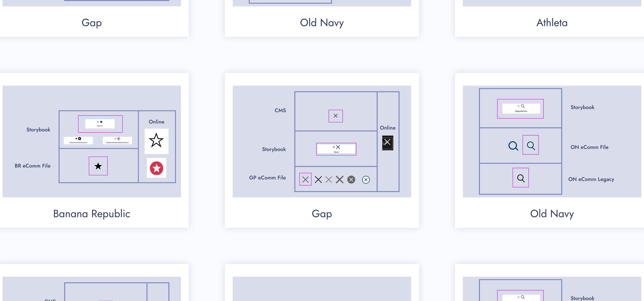Select the pink-boxed X in GP eComm File

pos(305,179)
